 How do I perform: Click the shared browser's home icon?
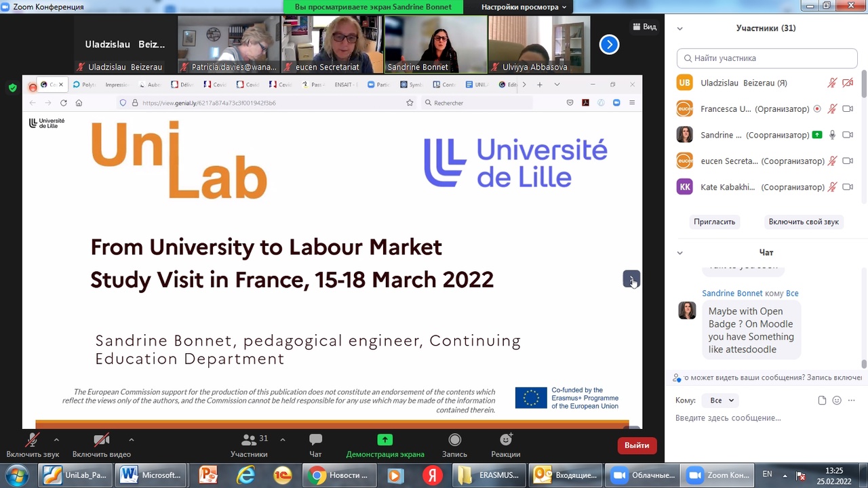click(x=79, y=103)
